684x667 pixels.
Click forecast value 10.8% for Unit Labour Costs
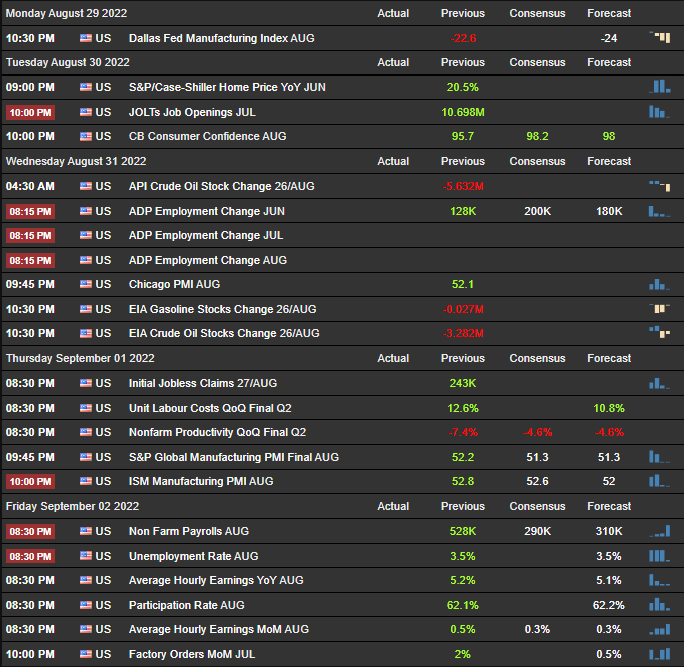609,408
